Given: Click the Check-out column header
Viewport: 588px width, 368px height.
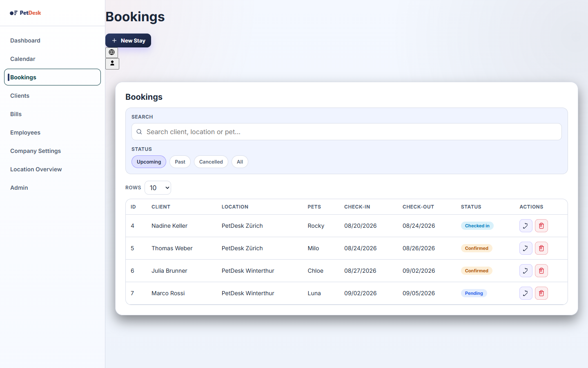Looking at the screenshot, I should point(418,207).
